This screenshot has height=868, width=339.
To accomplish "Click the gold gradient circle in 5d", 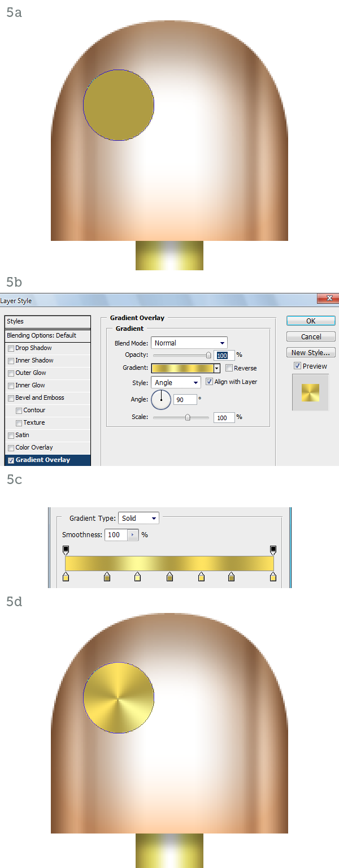I will pos(119,698).
